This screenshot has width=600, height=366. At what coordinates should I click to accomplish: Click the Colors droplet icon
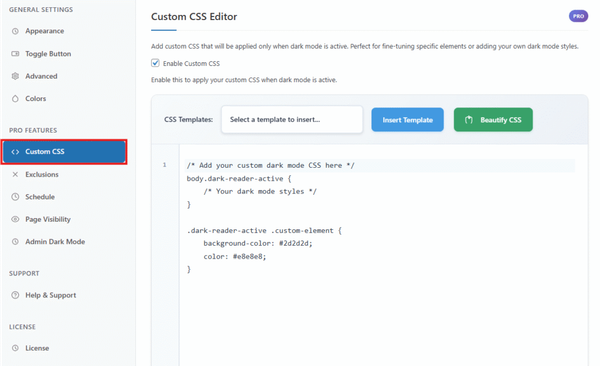(15, 99)
